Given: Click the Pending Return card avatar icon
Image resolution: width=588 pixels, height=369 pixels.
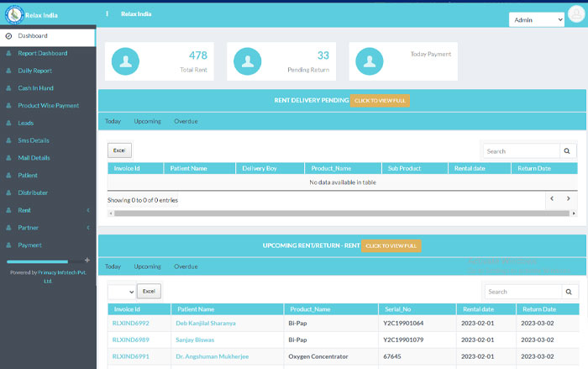Looking at the screenshot, I should (248, 61).
